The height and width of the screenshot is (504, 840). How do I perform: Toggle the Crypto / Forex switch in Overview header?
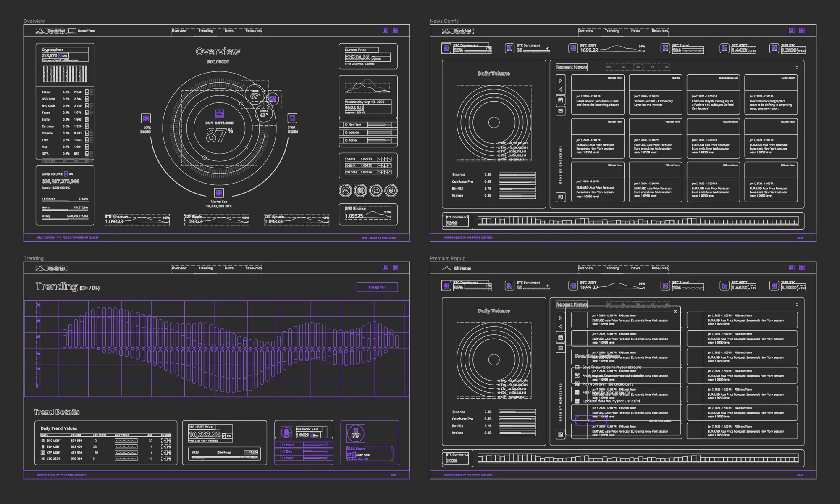coord(72,31)
